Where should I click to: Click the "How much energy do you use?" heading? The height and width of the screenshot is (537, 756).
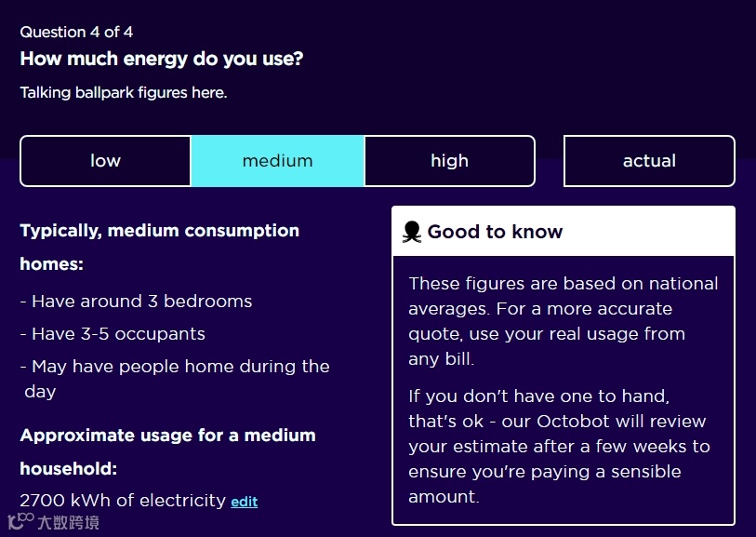[x=162, y=59]
